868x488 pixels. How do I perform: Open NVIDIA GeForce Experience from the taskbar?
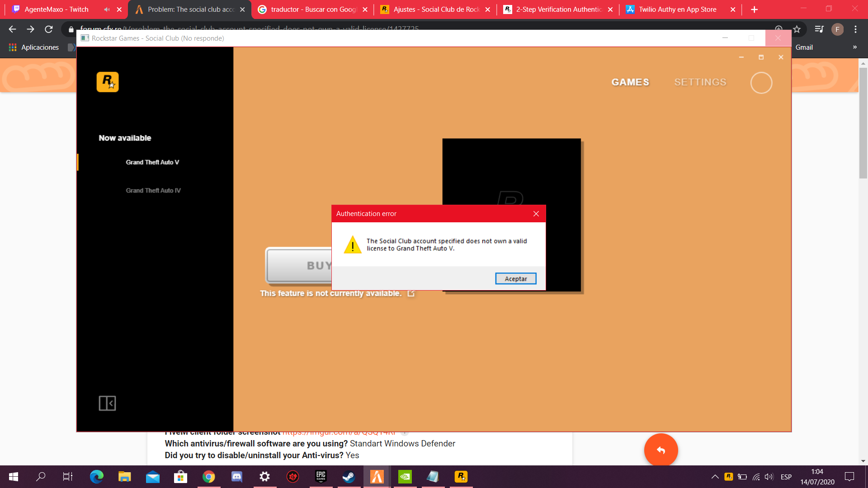click(405, 477)
